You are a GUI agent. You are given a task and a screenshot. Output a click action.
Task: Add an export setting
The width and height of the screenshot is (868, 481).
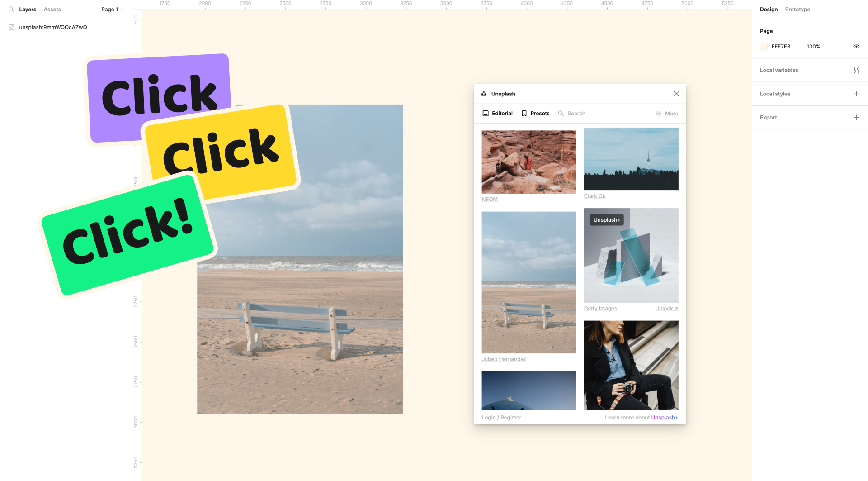(856, 117)
